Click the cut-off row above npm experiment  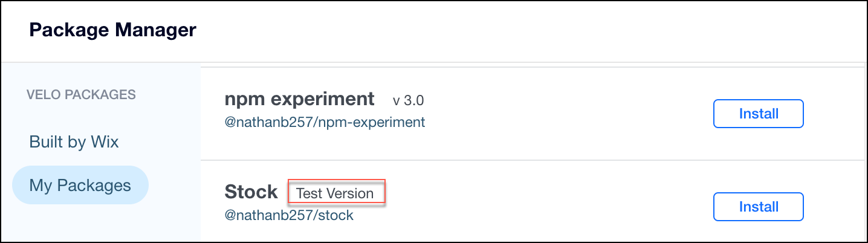(x=532, y=65)
